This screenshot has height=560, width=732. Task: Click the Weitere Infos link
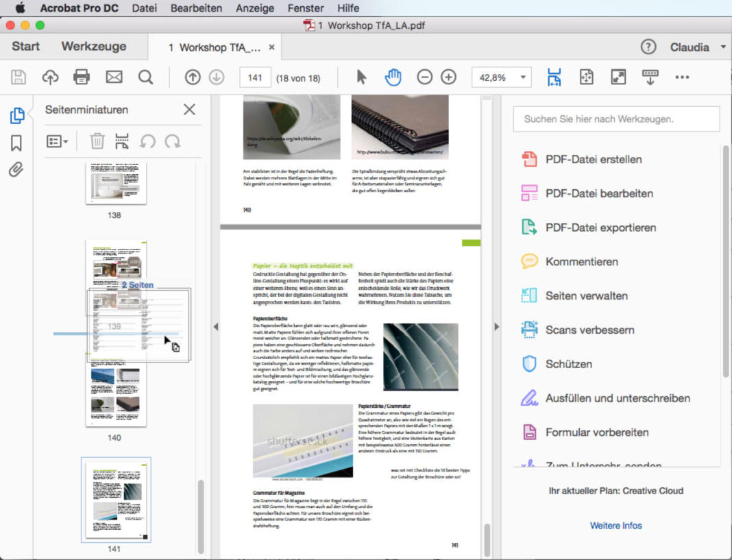[x=615, y=526]
